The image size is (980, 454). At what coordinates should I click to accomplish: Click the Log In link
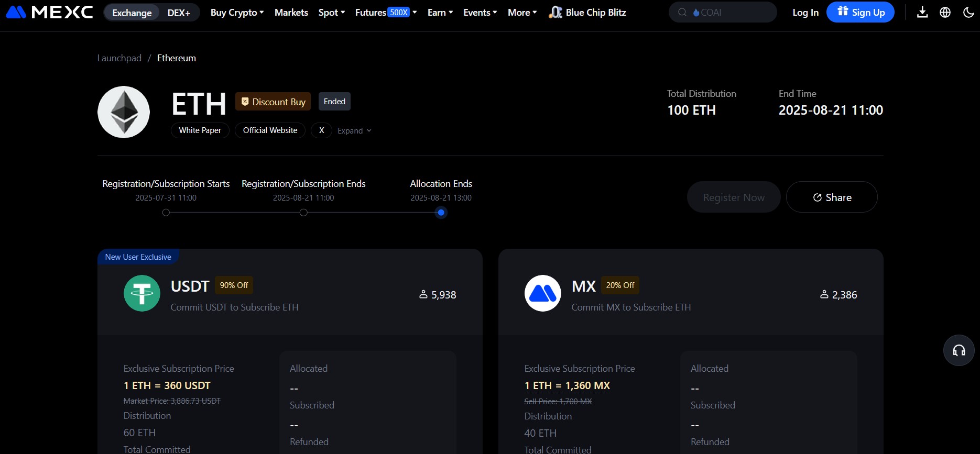click(805, 12)
